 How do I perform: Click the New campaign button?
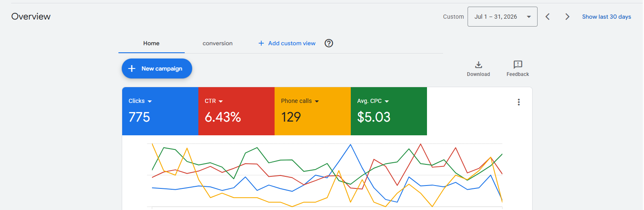[157, 68]
